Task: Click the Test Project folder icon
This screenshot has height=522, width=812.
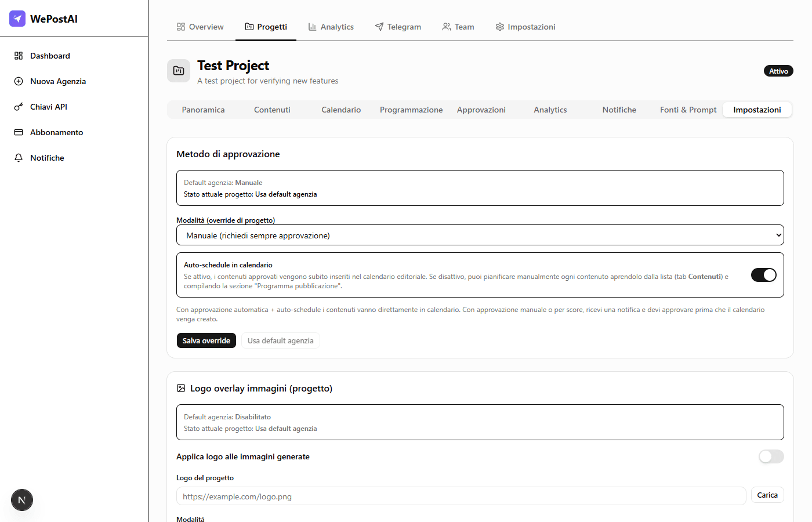Action: tap(178, 70)
